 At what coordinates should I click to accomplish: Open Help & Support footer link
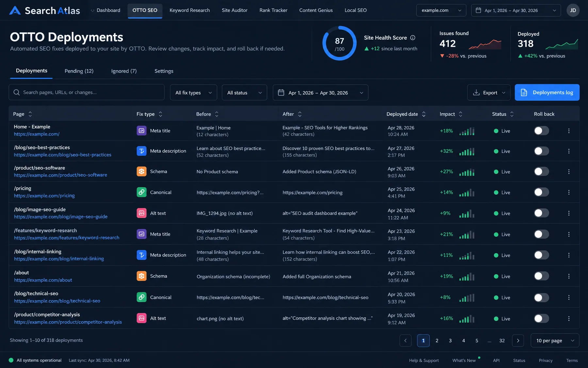click(424, 360)
